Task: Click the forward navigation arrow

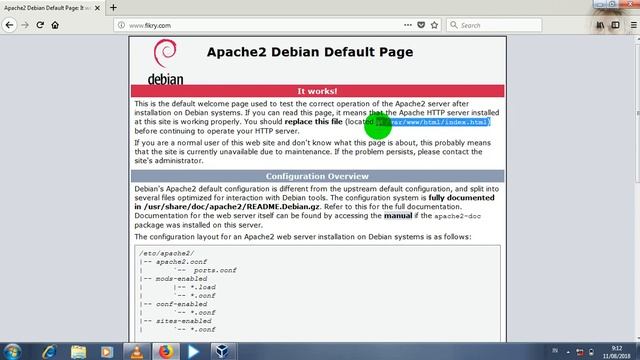Action: pos(25,25)
